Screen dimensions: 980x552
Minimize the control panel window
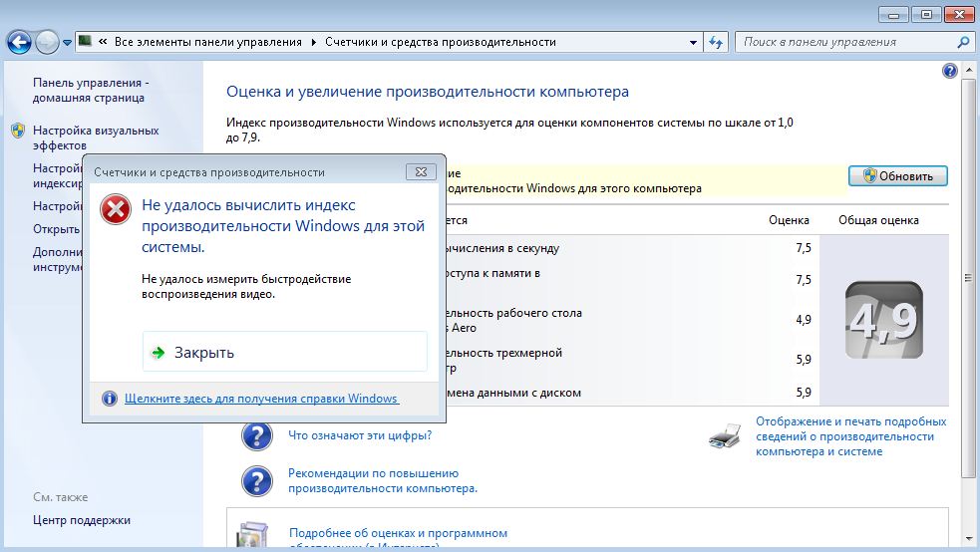click(x=893, y=14)
